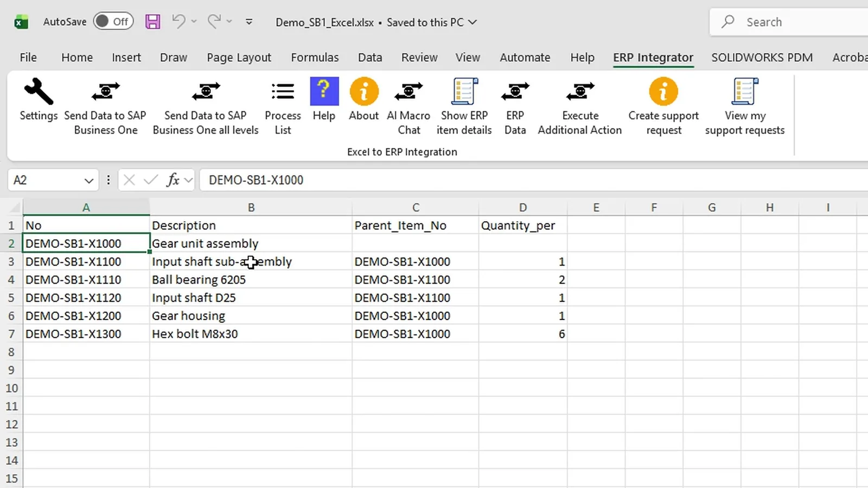Viewport: 868px width, 488px height.
Task: Create a support request
Action: (663, 107)
